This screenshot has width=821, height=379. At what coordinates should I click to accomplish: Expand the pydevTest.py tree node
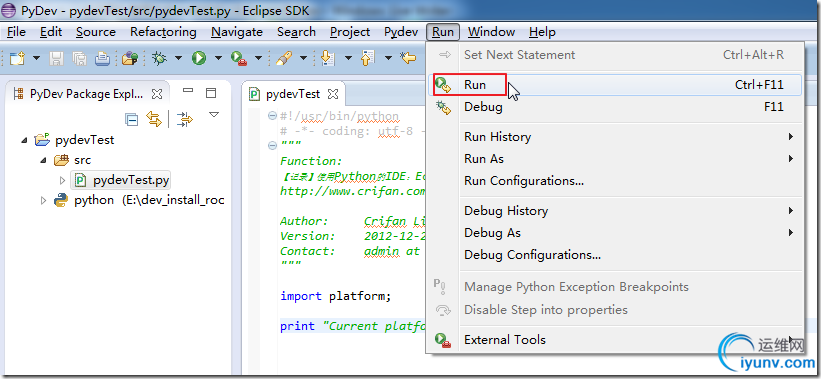(62, 181)
